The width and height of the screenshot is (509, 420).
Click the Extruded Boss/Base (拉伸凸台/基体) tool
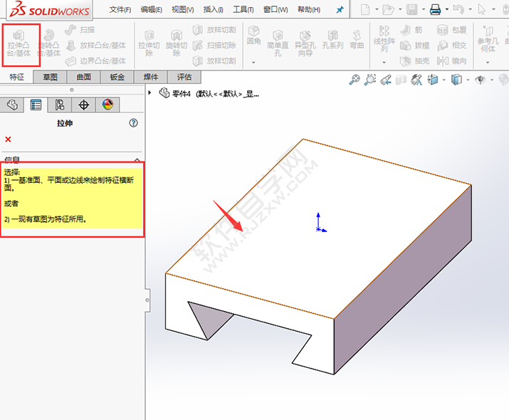pyautogui.click(x=19, y=43)
